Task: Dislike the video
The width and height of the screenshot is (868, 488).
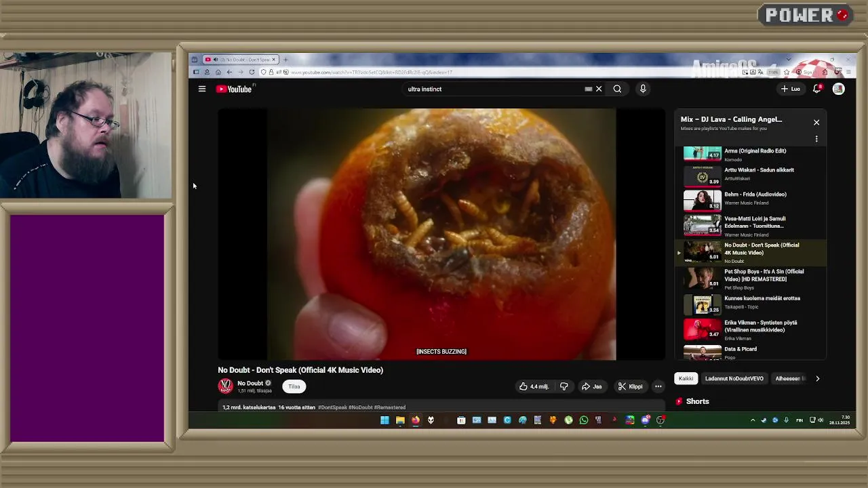Action: [x=564, y=386]
